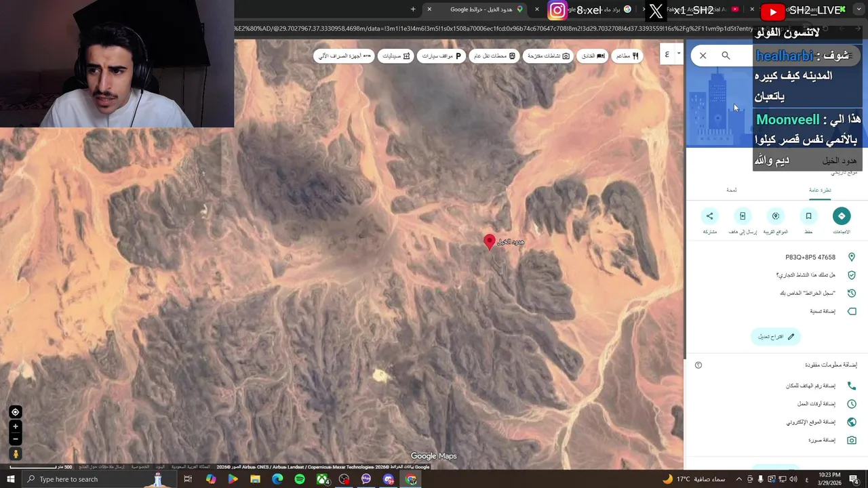Click the Chrome icon in the taskbar
This screenshot has height=488, width=868.
[x=411, y=479]
